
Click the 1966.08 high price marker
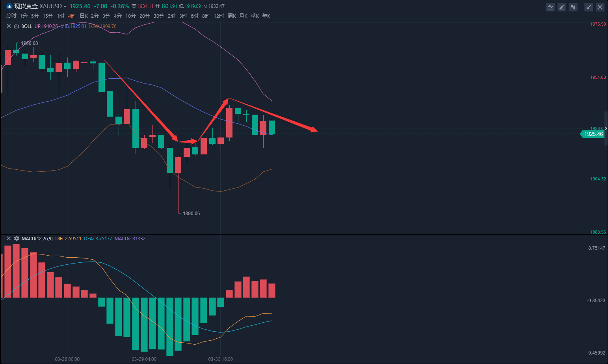(30, 43)
